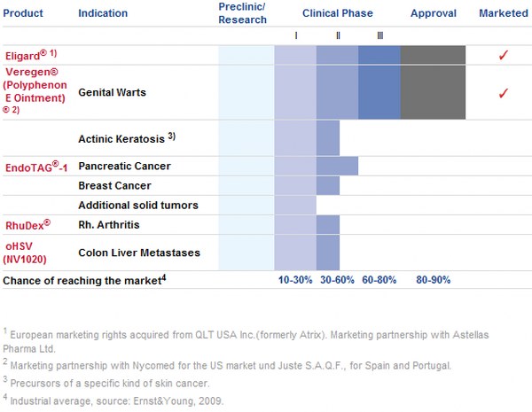This screenshot has height=412, width=532.
Task: Select the Pancreatic Cancer indication row
Action: tap(124, 167)
